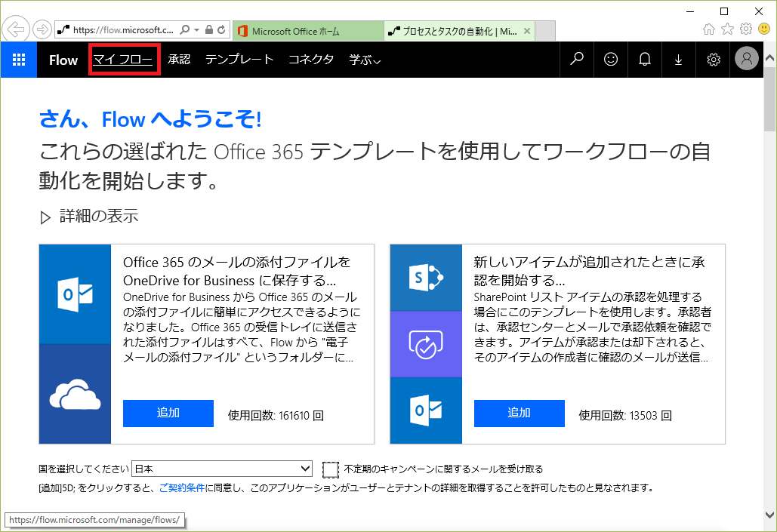Click the download arrow icon in header
777x532 pixels.
click(x=679, y=60)
